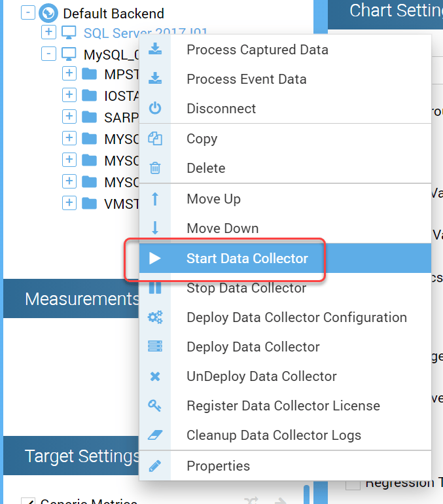Toggle the Regression checkbox
Image resolution: width=443 pixels, height=504 pixels.
coord(353,484)
